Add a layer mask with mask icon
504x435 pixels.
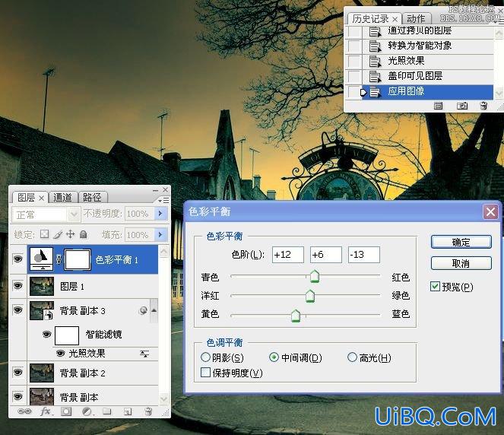tap(66, 411)
